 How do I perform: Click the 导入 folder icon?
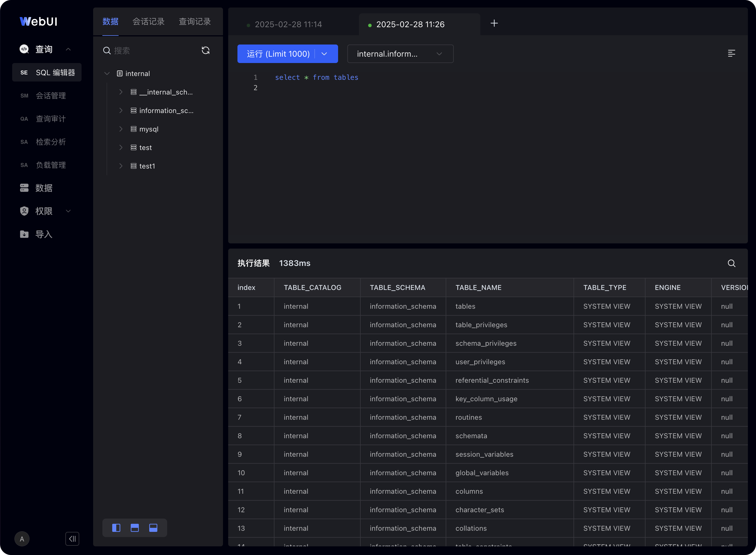pyautogui.click(x=24, y=234)
